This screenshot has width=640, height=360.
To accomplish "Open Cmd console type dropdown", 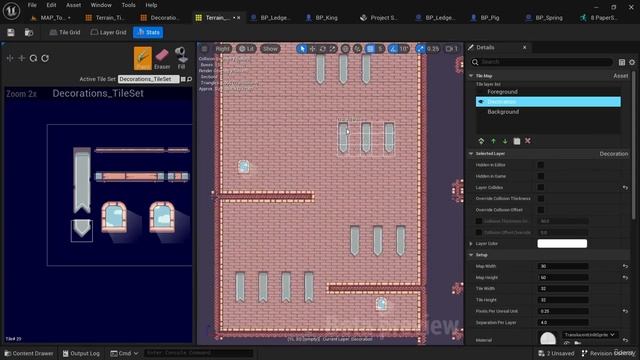I will (x=125, y=353).
